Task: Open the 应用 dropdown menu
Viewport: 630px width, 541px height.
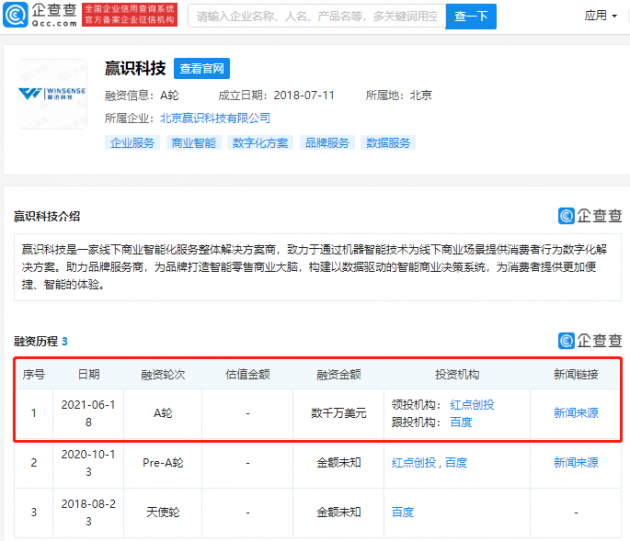Action: click(600, 16)
